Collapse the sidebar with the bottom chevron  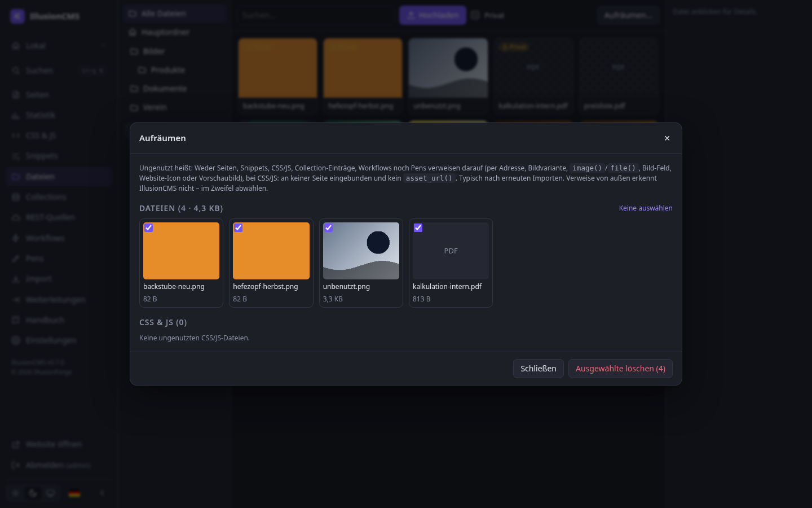tap(102, 493)
